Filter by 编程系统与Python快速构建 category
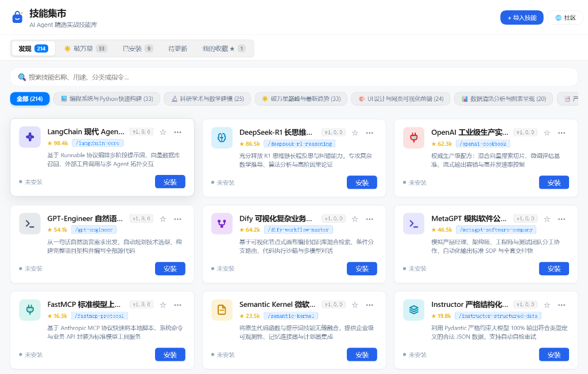588x374 pixels. 107,99
